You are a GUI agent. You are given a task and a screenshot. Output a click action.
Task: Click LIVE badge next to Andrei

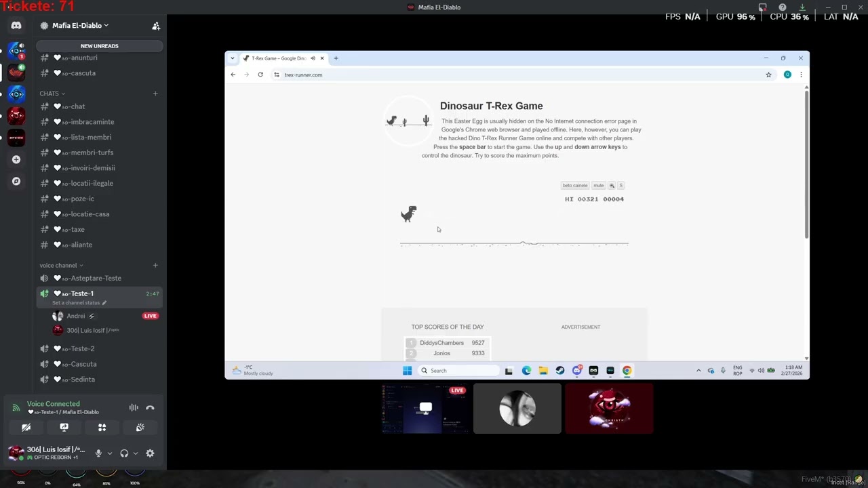tap(151, 316)
